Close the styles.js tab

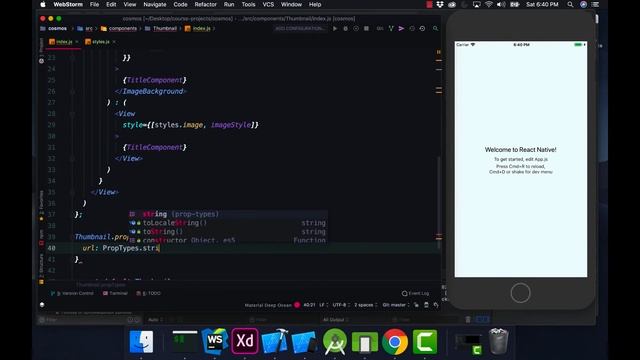pos(114,42)
